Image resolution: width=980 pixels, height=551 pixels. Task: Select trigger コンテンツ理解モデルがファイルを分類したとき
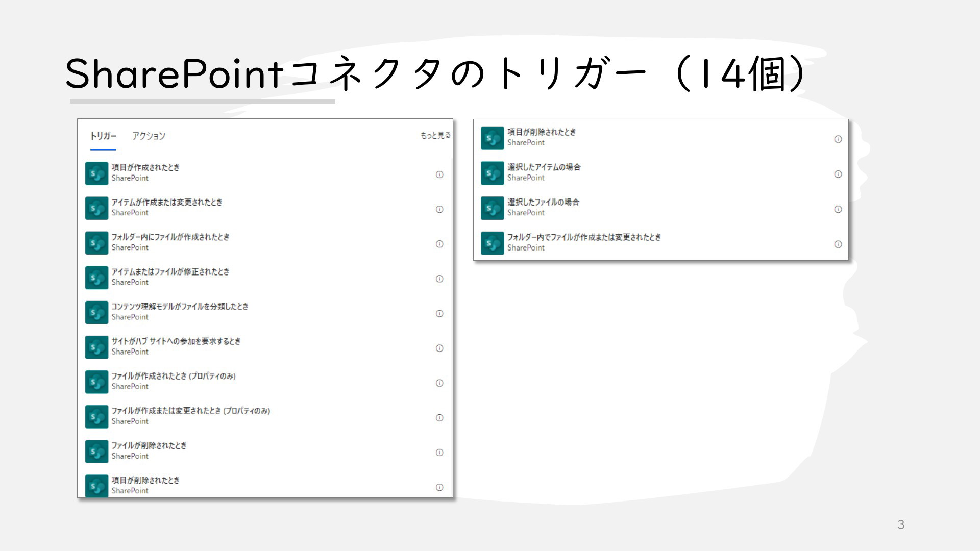[x=264, y=312]
